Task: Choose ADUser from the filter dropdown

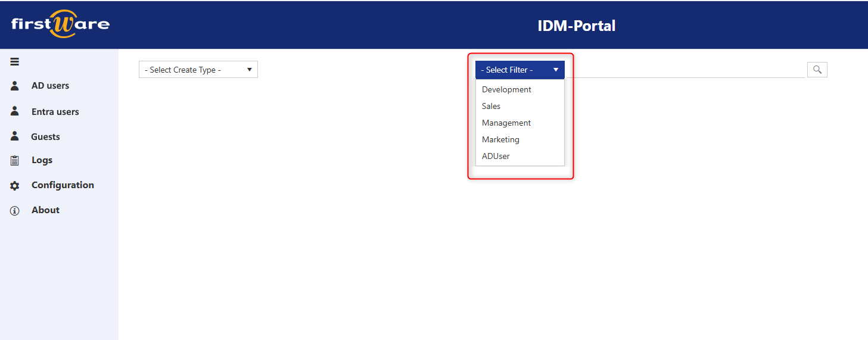Action: (x=496, y=156)
